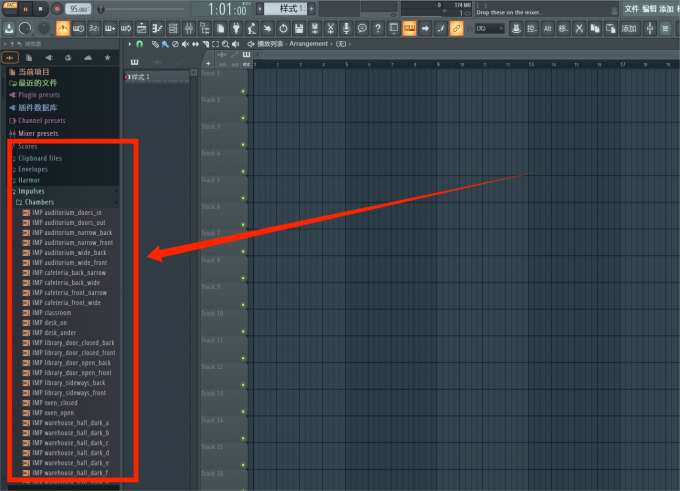Screen dimensions: 680x491
Task: Select the browser files tab icon
Action: click(29, 58)
